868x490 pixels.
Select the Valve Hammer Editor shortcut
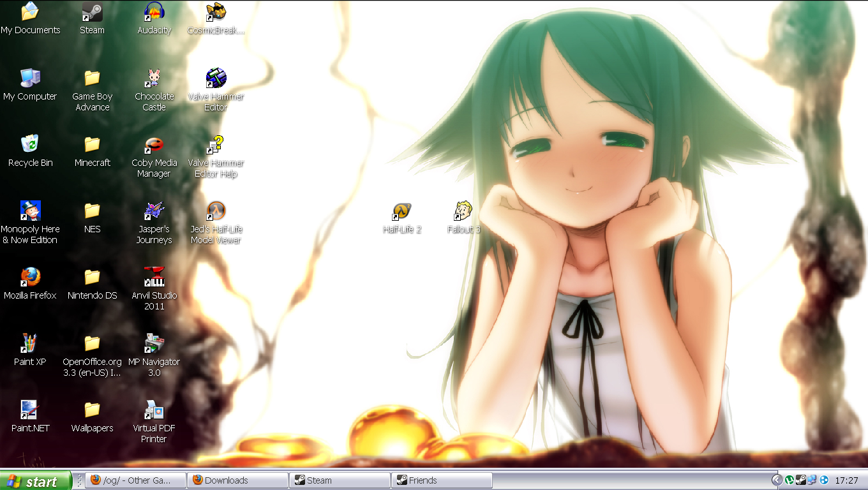coord(216,90)
